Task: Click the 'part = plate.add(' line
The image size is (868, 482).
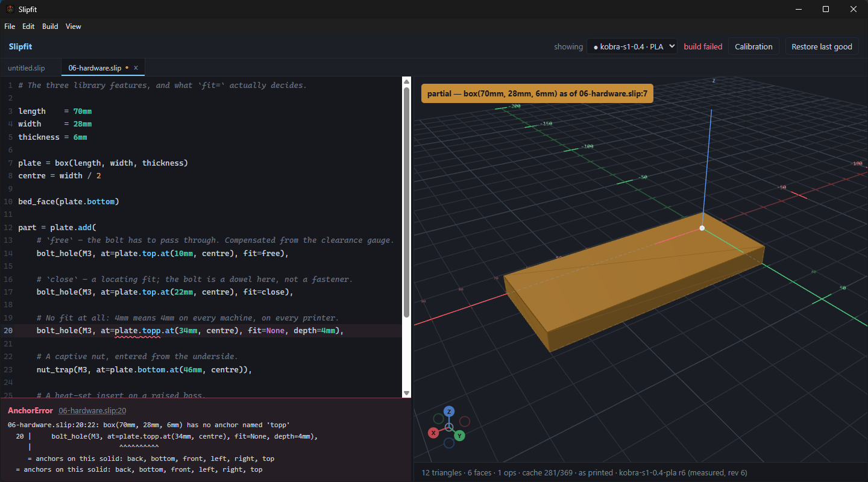Action: [x=57, y=228]
